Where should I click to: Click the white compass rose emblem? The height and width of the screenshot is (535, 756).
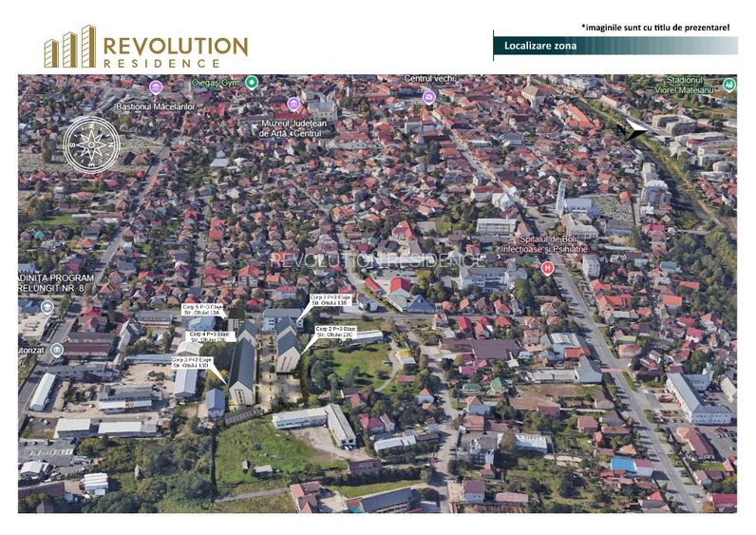pyautogui.click(x=91, y=145)
